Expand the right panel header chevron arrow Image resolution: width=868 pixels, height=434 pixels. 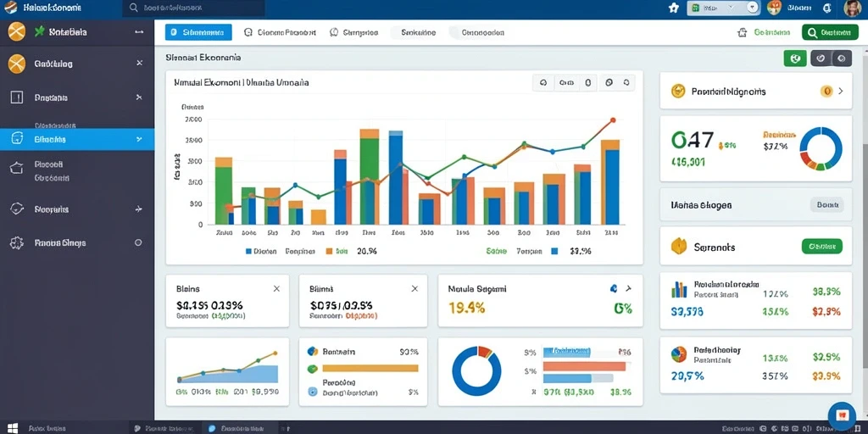click(x=841, y=91)
